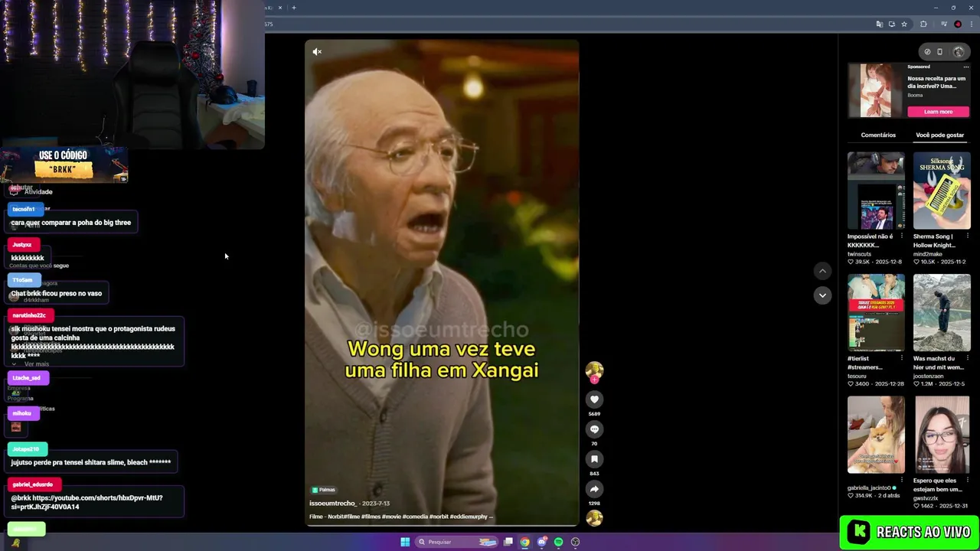This screenshot has width=980, height=551.
Task: Click the mind2make author name
Action: [928, 254]
